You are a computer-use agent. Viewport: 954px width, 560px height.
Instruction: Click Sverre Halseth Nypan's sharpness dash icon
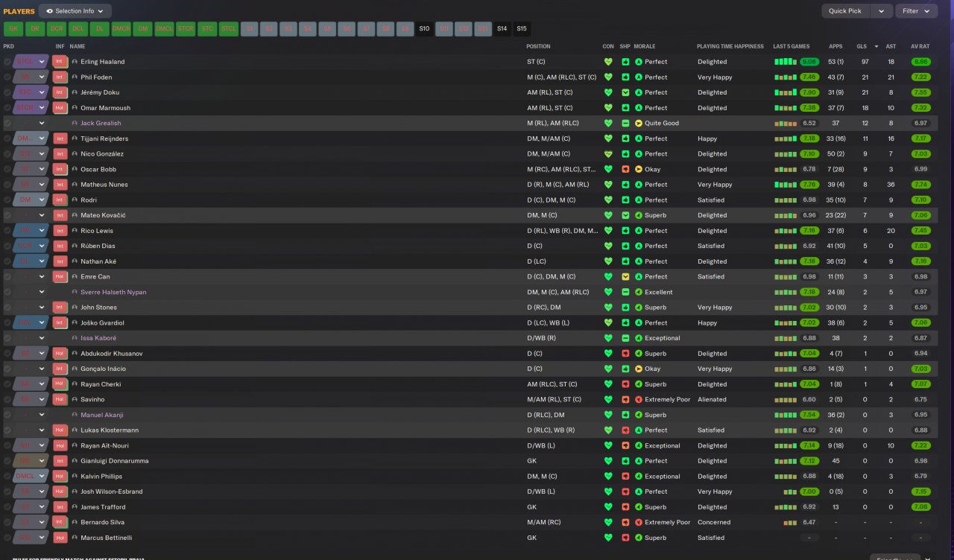click(x=626, y=292)
